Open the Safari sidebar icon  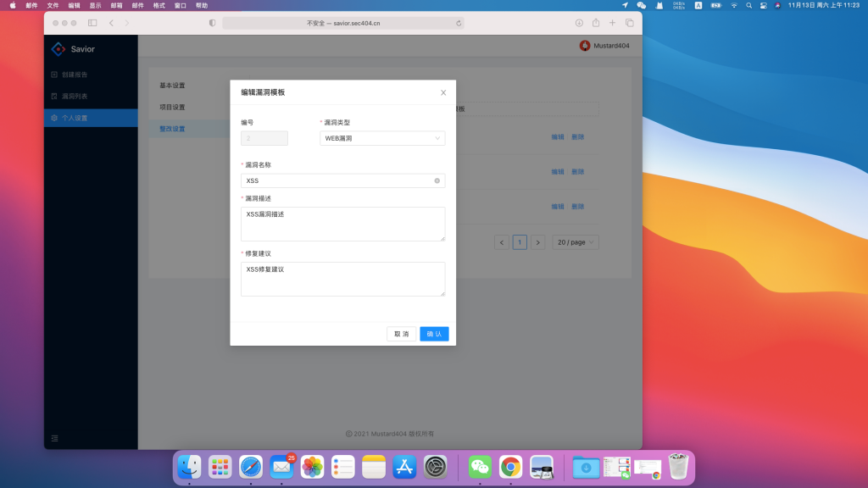click(93, 24)
